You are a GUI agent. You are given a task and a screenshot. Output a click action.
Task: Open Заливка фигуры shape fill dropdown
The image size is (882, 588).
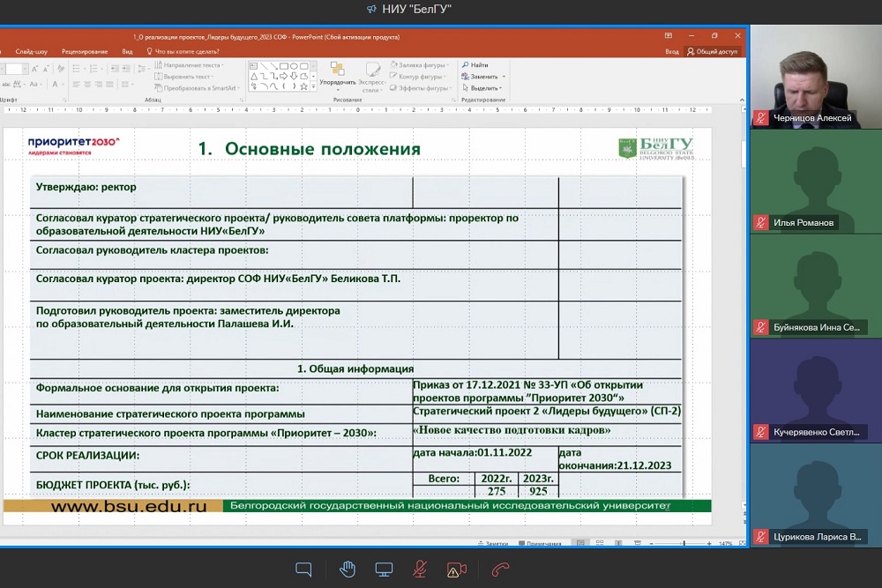(419, 65)
